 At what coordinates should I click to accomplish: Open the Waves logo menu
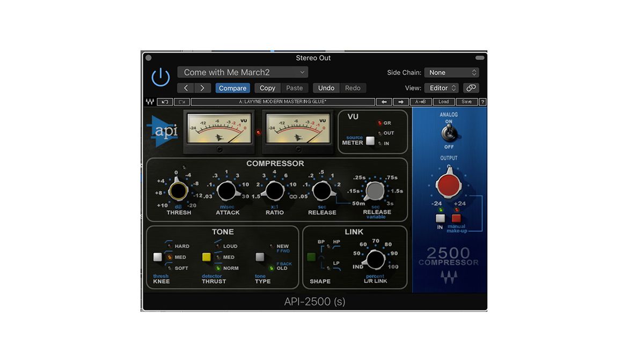point(150,102)
